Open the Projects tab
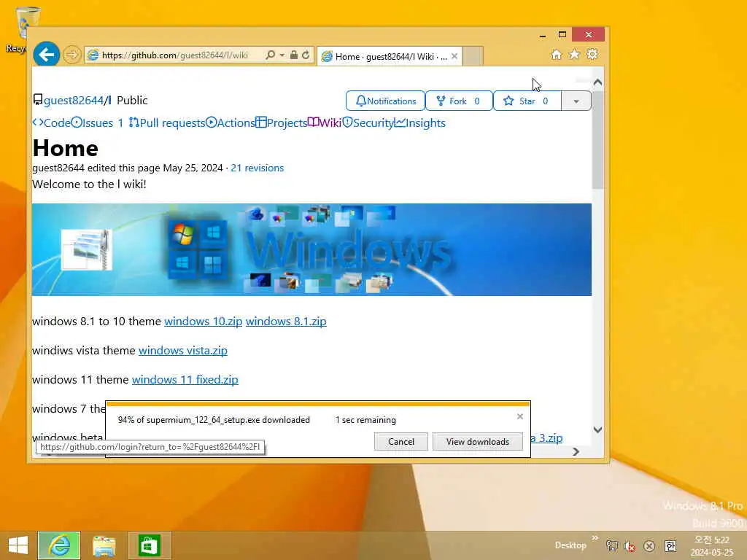The height and width of the screenshot is (560, 747). pos(281,122)
